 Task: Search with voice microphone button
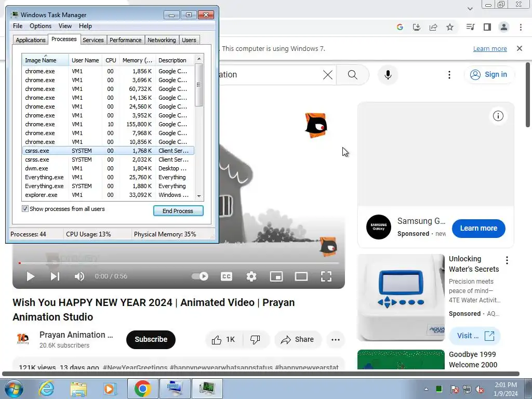[388, 75]
